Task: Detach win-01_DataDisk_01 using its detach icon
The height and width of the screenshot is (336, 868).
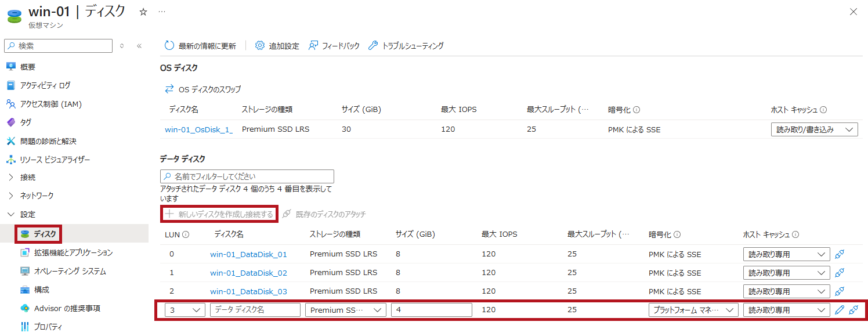Action: [x=840, y=254]
